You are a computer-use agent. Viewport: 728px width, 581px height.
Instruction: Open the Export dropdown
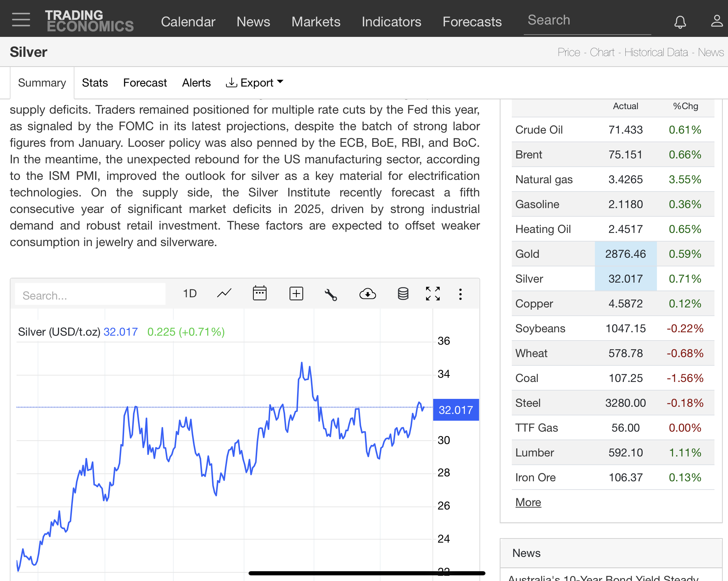tap(255, 83)
